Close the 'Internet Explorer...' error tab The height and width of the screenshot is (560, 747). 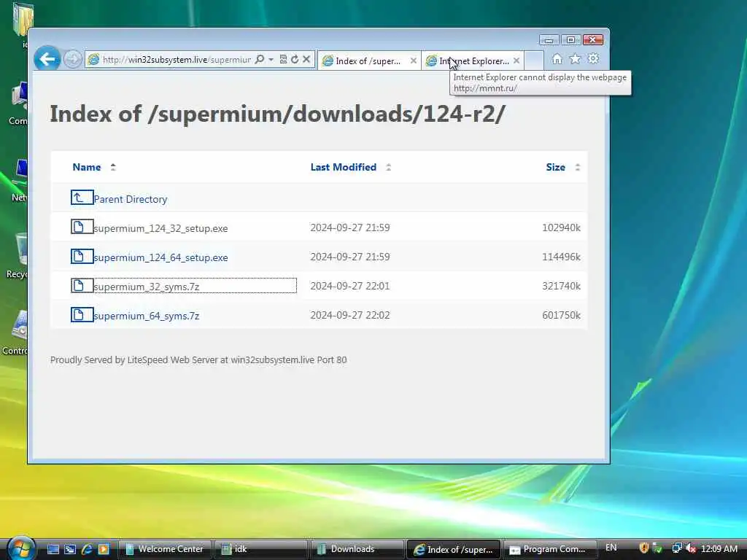pos(516,61)
